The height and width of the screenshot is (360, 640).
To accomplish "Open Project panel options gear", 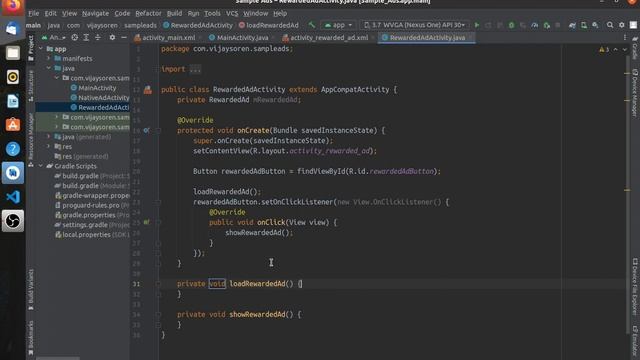I will 112,38.
